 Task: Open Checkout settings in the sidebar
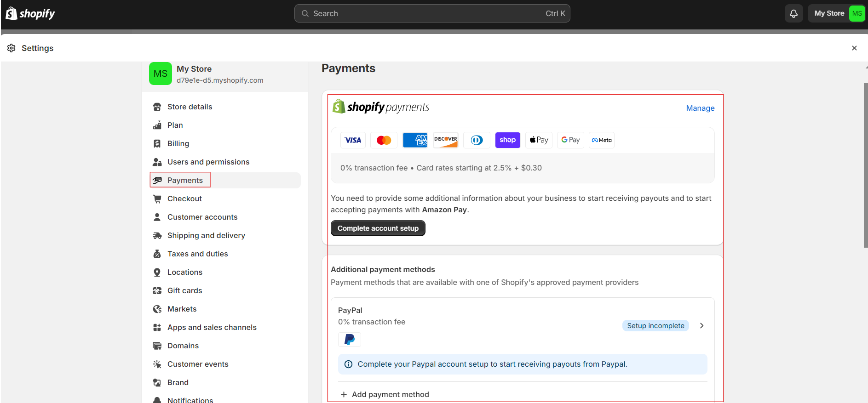point(184,199)
